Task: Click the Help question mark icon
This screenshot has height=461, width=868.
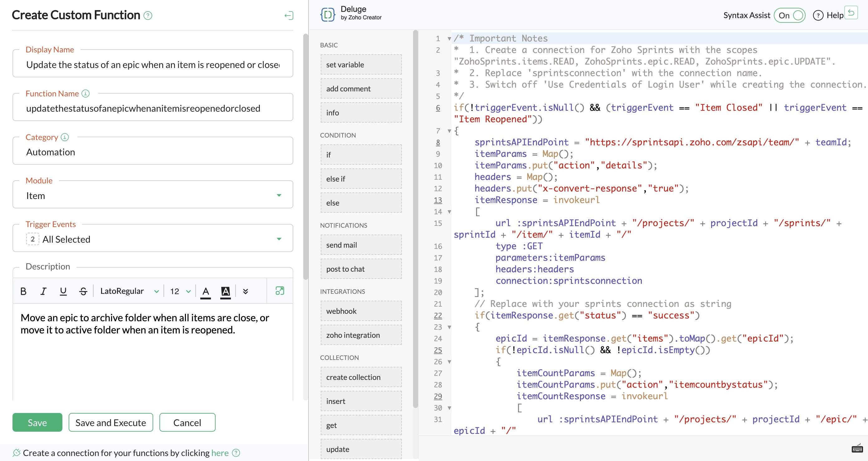Action: tap(818, 16)
